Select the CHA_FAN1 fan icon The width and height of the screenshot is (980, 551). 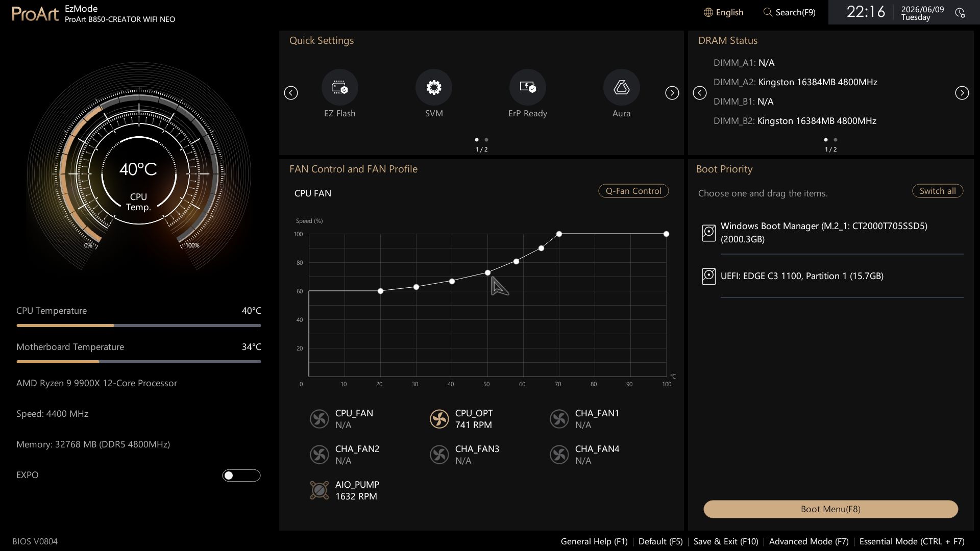point(559,419)
